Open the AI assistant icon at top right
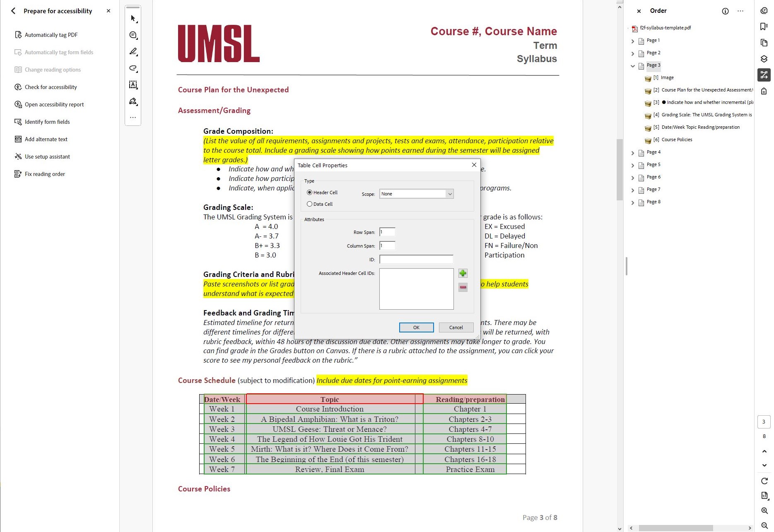The image size is (774, 532). pyautogui.click(x=764, y=11)
